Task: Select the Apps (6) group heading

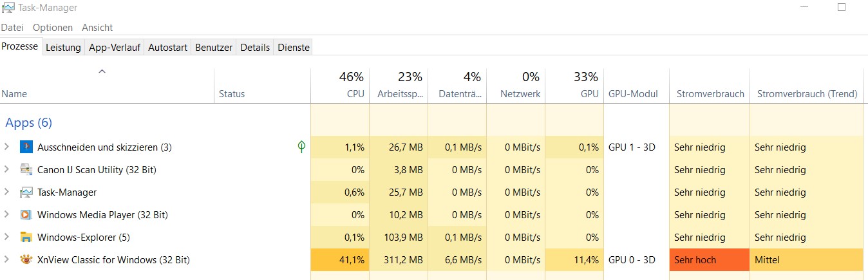Action: tap(28, 122)
